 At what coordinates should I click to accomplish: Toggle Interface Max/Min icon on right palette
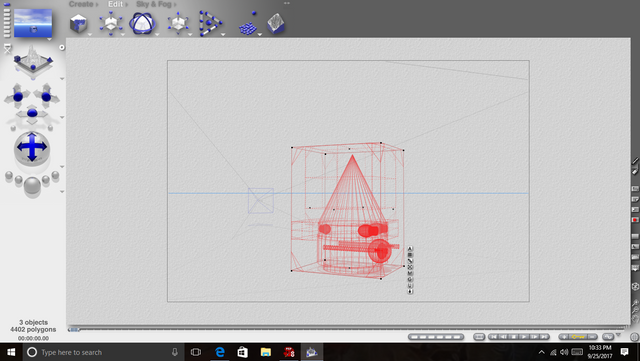tap(635, 189)
